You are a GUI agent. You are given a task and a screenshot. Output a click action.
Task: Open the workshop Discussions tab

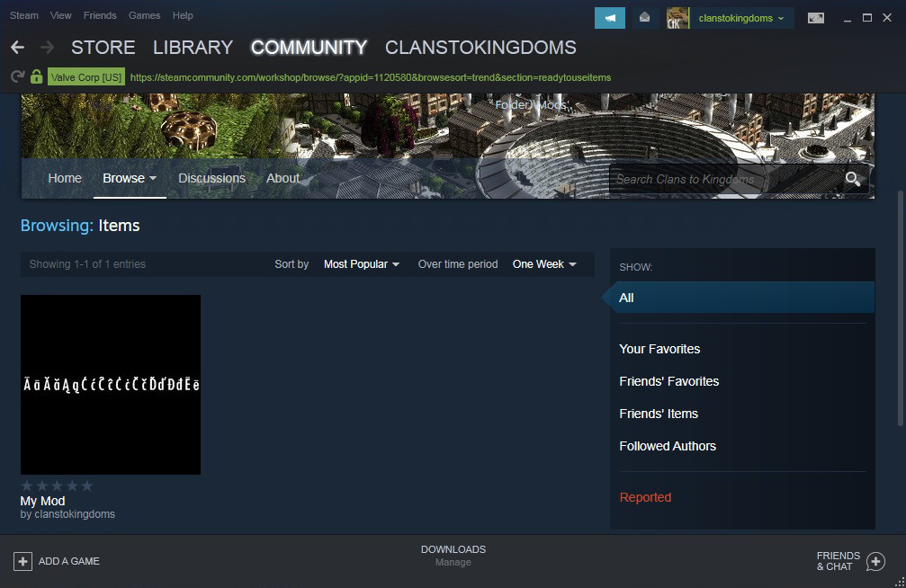[x=212, y=179]
